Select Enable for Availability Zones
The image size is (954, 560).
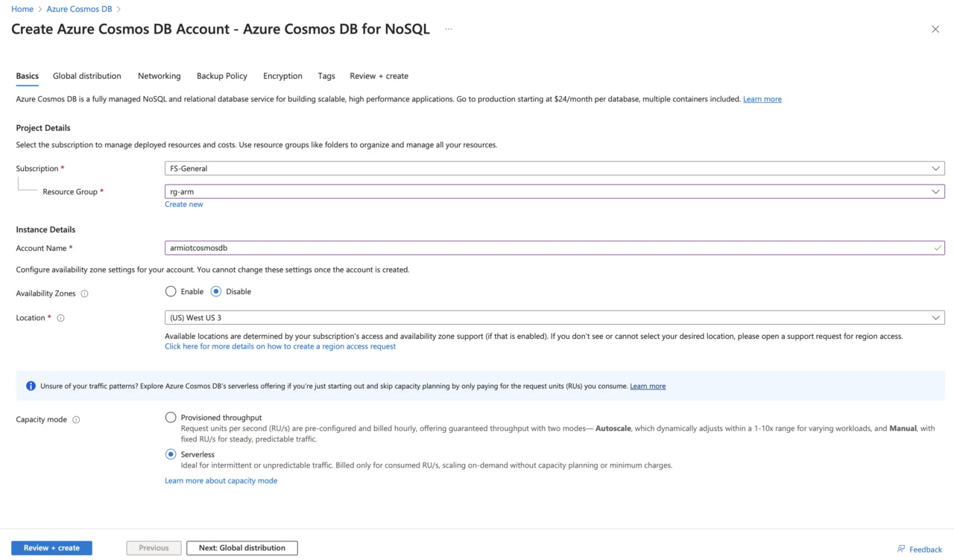171,292
